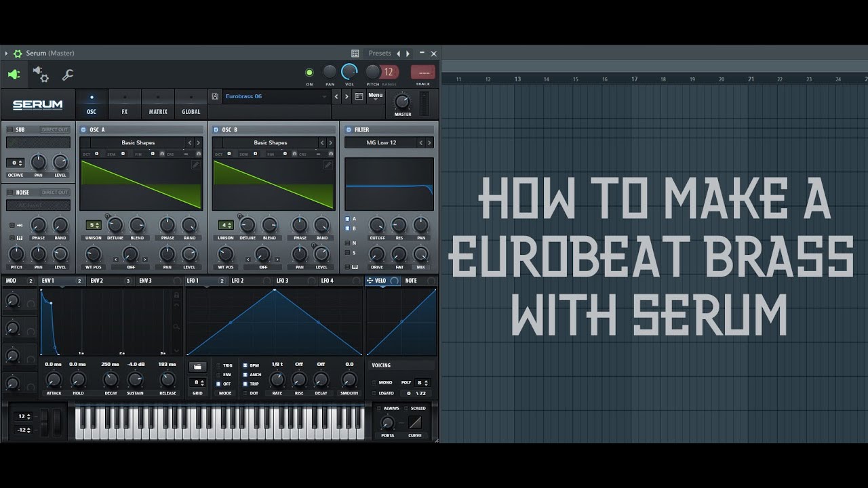Go to previous preset with Presets left arrow
Viewport: 868px width, 488px height.
(399, 53)
